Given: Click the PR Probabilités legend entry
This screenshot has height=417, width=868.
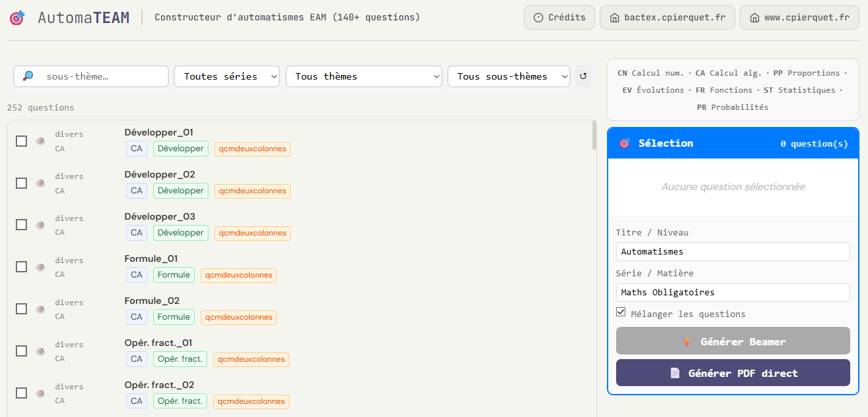Looking at the screenshot, I should (733, 107).
